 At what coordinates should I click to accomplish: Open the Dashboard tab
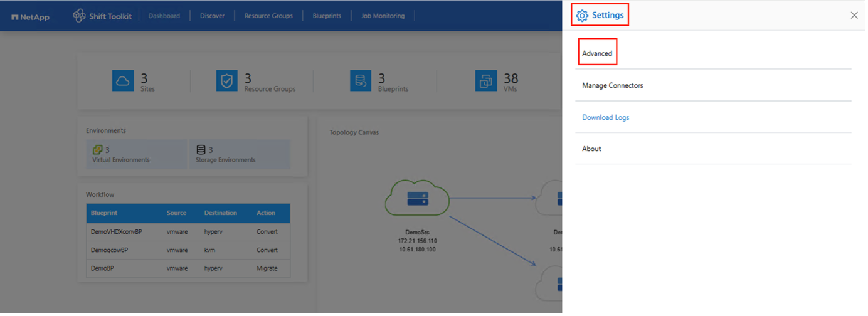165,16
